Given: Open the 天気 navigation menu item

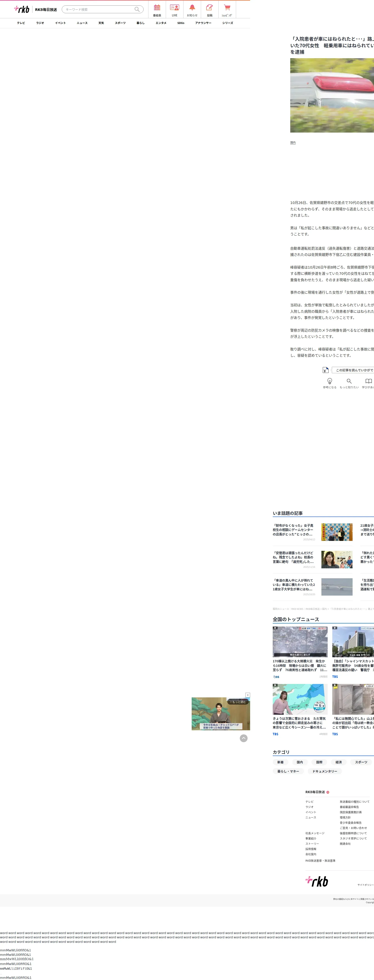Looking at the screenshot, I should point(101,23).
